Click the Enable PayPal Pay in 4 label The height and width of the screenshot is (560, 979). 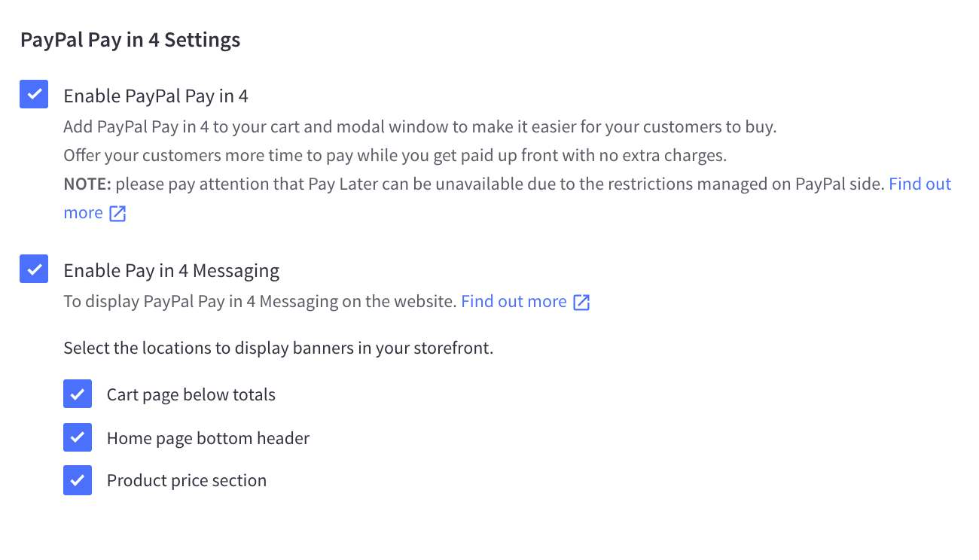(156, 96)
